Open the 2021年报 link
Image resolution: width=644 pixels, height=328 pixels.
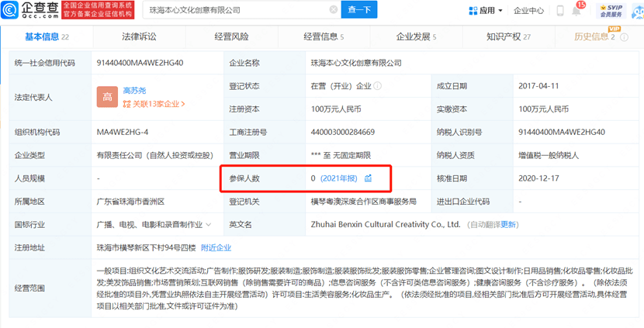(x=339, y=178)
